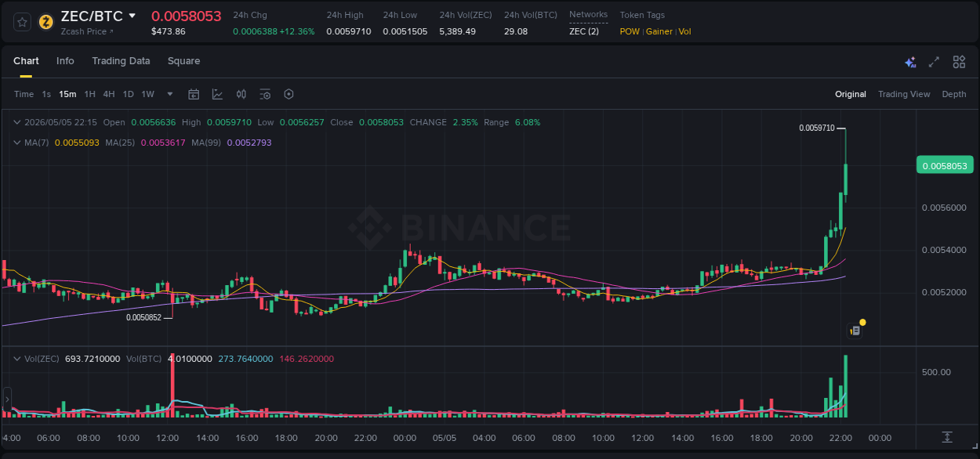Click the Range 6.08% value
980x459 pixels.
tap(528, 122)
